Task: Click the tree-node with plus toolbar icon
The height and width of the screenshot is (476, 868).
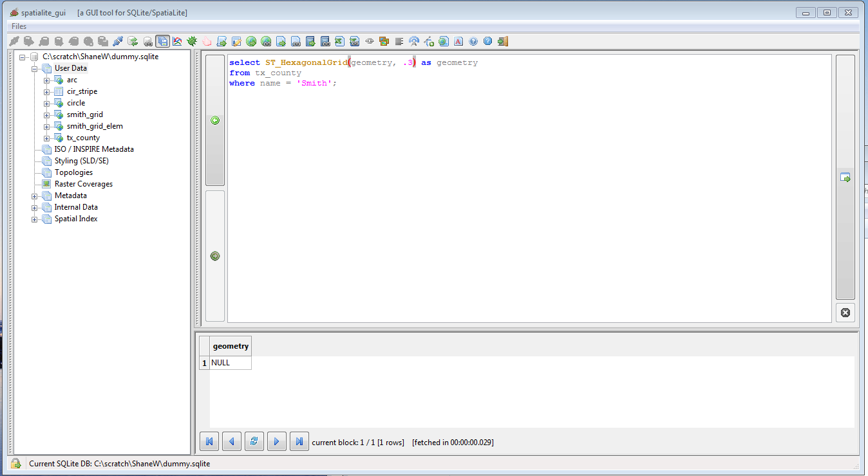Action: click(x=429, y=41)
